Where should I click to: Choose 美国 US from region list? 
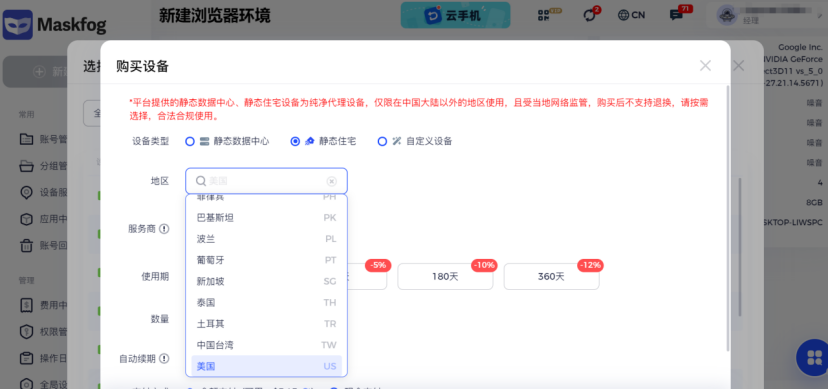coord(266,366)
